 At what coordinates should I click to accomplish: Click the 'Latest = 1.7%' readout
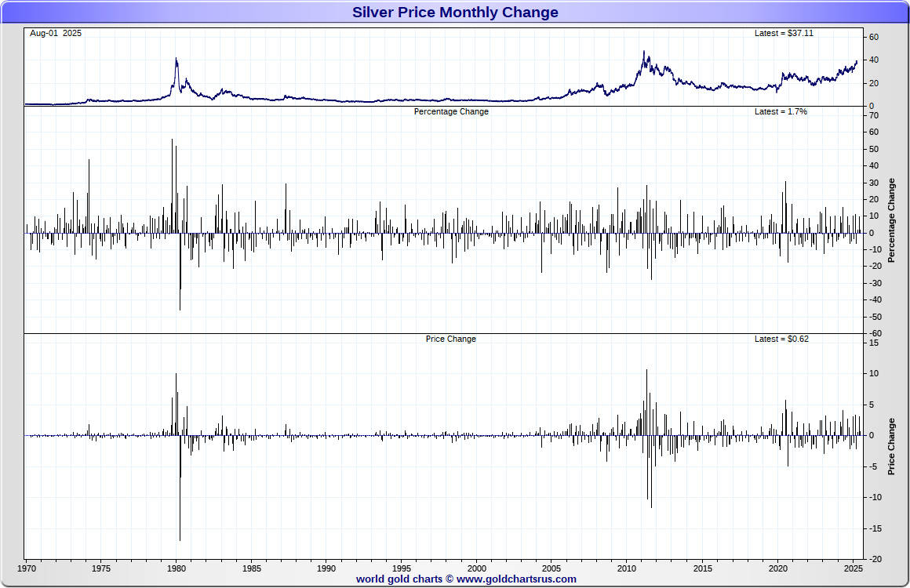coord(781,112)
